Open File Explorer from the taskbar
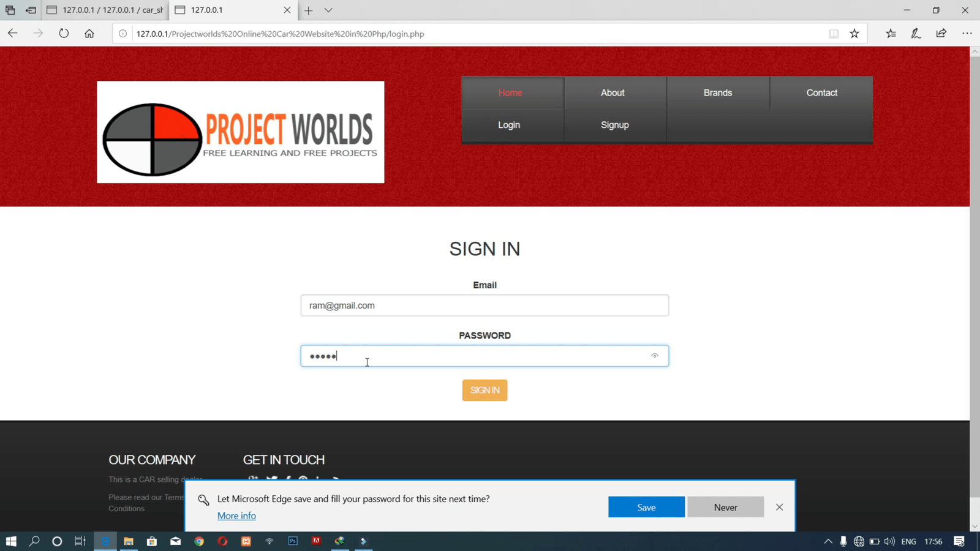This screenshot has height=551, width=980. pos(129,541)
